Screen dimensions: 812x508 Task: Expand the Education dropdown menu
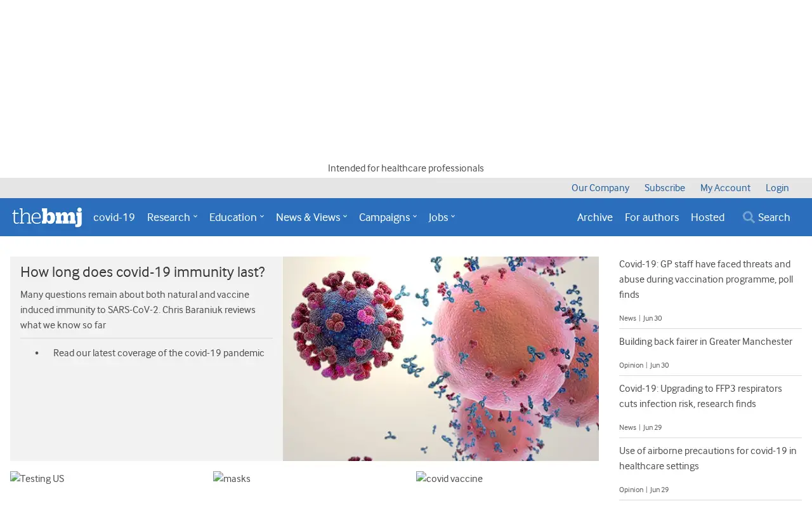[x=237, y=217]
